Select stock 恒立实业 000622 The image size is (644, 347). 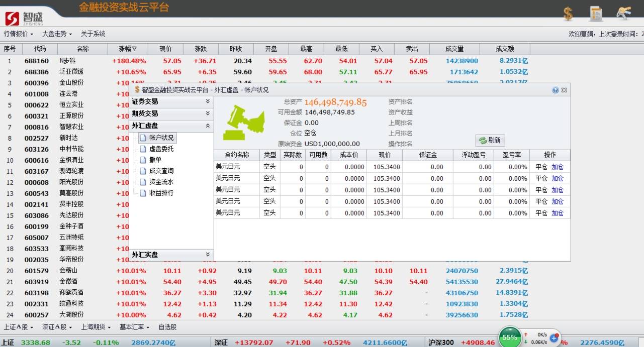point(64,105)
